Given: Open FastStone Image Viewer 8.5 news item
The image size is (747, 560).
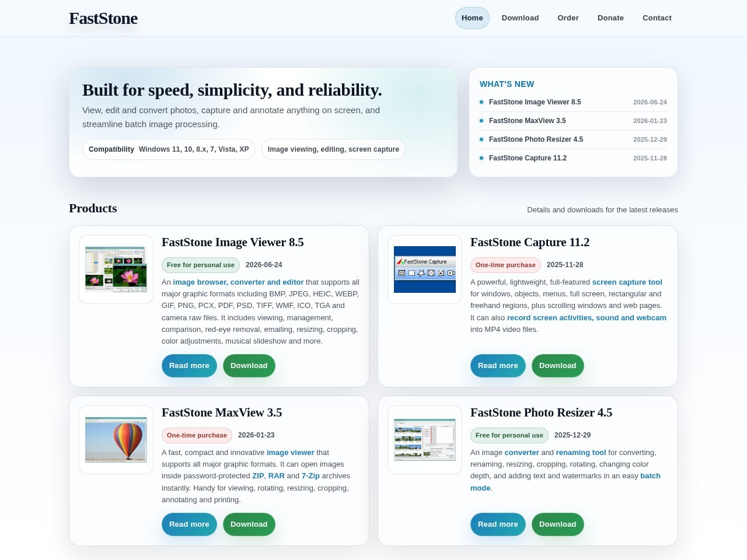Looking at the screenshot, I should coord(535,102).
